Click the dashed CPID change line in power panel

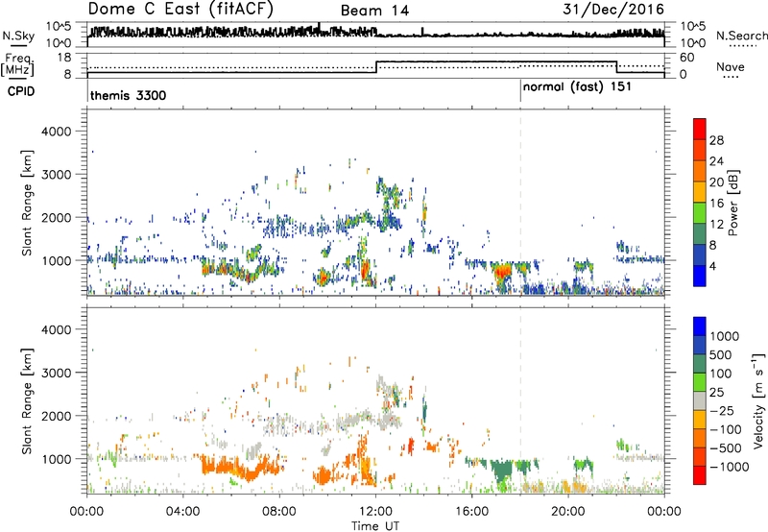(x=520, y=202)
